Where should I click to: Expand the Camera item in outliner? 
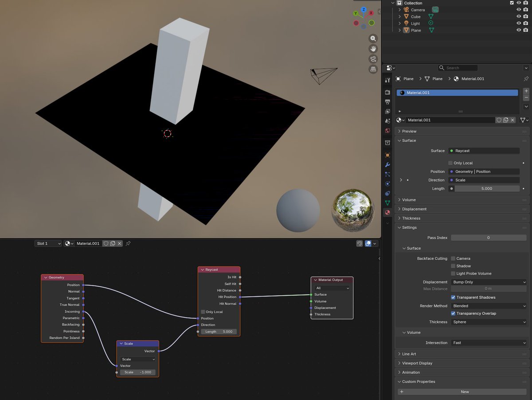point(399,10)
